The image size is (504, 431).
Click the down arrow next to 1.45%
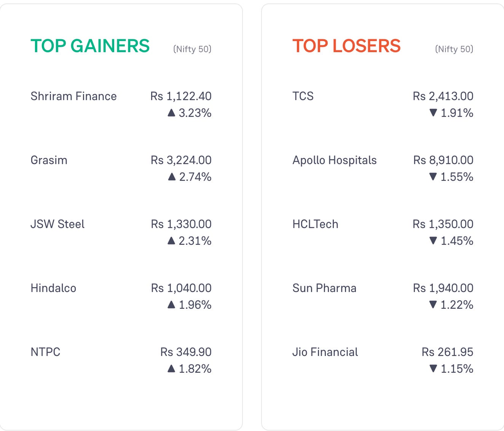433,241
